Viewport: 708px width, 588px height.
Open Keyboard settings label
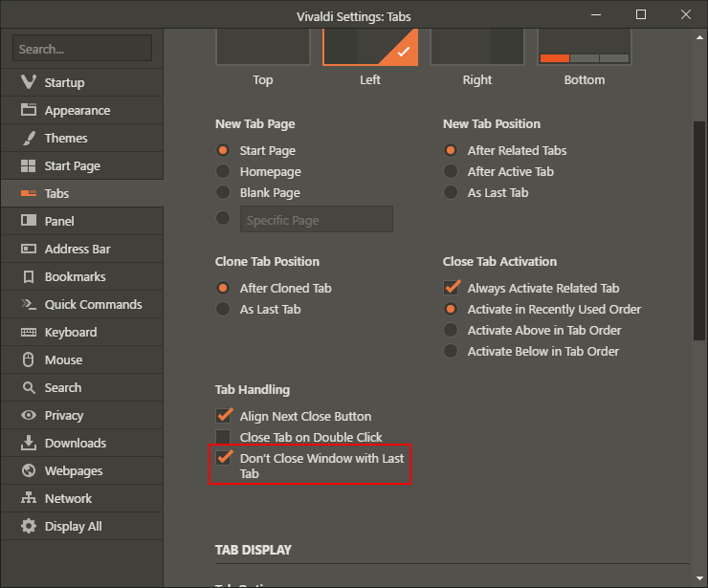[x=71, y=333]
